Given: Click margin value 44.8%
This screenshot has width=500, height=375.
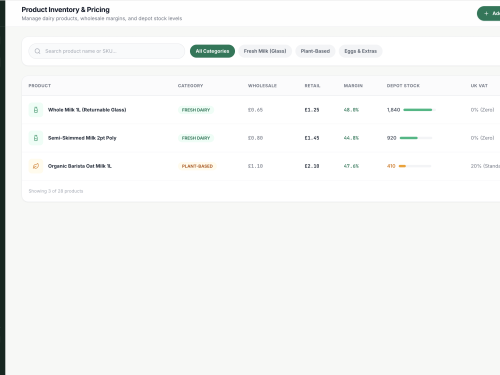Looking at the screenshot, I should click(x=351, y=138).
